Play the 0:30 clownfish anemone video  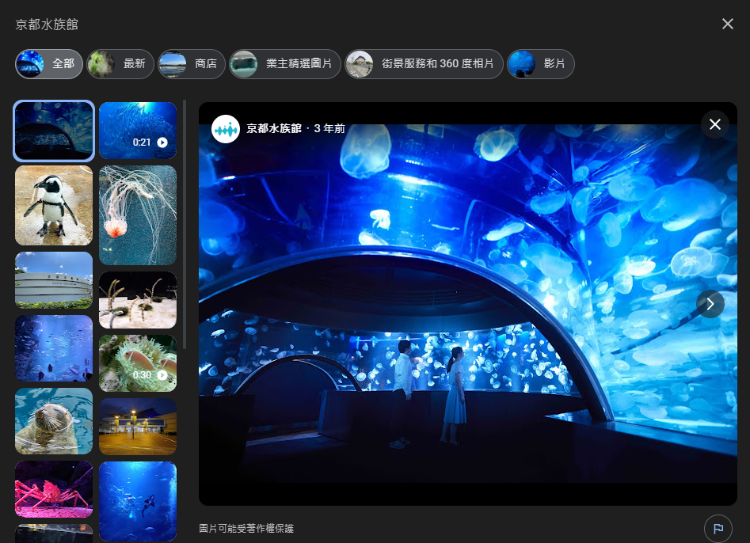click(x=138, y=363)
